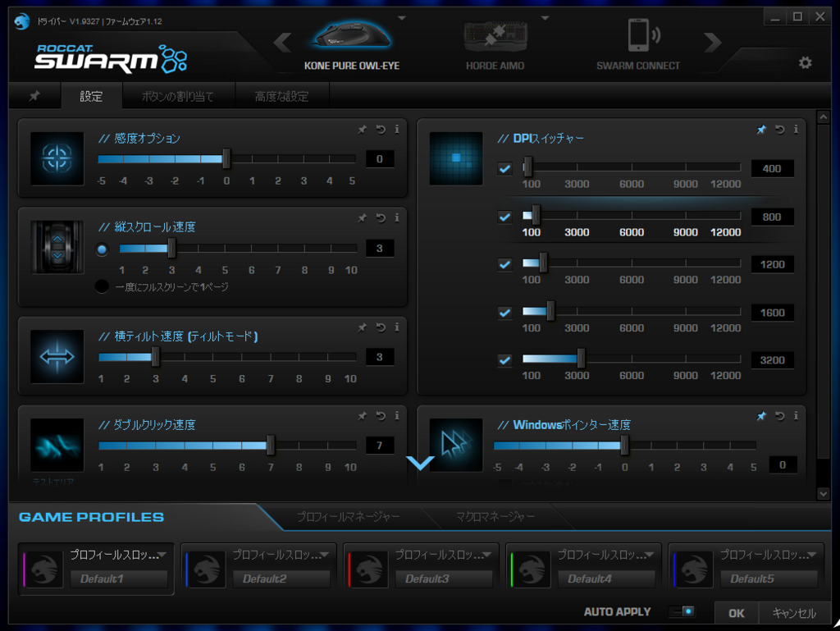
Task: Expand settings with blue down chevron
Action: click(421, 463)
